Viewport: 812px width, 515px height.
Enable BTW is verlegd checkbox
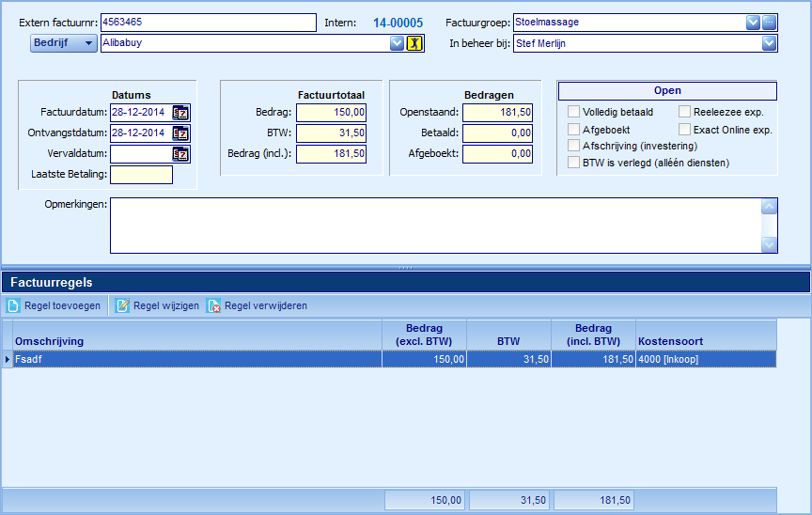click(x=573, y=163)
